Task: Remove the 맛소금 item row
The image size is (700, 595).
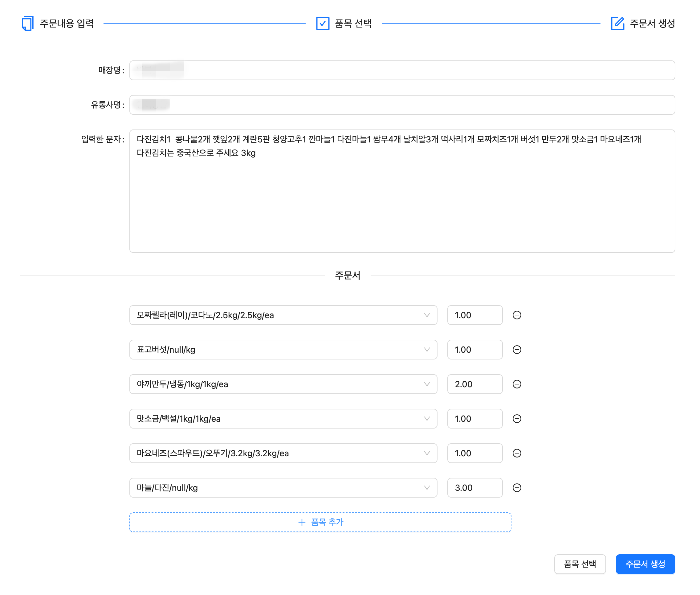Action: click(x=517, y=419)
